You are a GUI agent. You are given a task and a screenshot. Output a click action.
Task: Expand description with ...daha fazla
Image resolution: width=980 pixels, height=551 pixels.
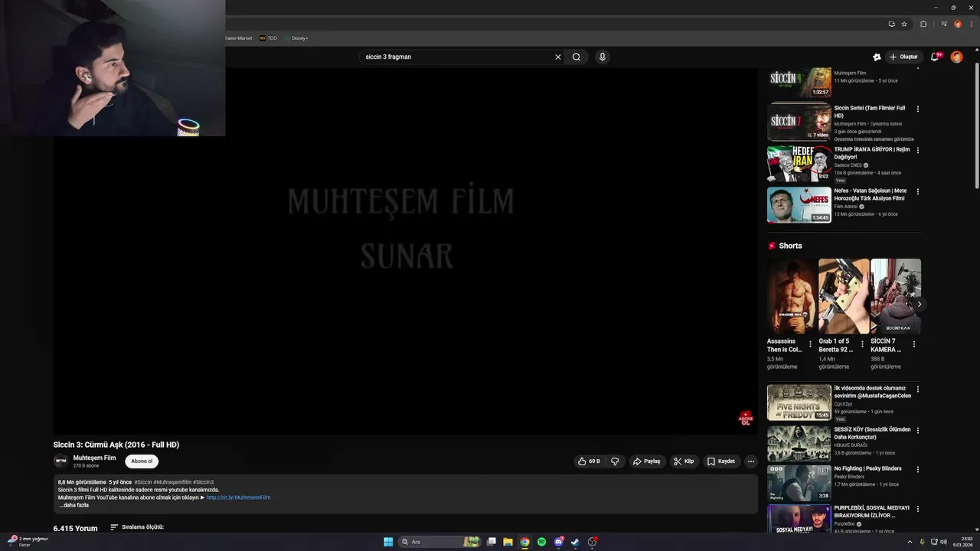[x=74, y=505]
